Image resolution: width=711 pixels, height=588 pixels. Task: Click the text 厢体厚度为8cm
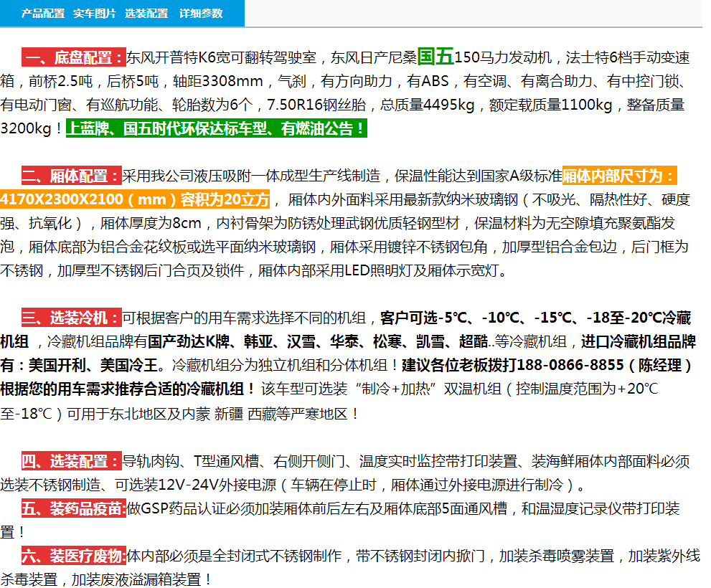click(150, 223)
